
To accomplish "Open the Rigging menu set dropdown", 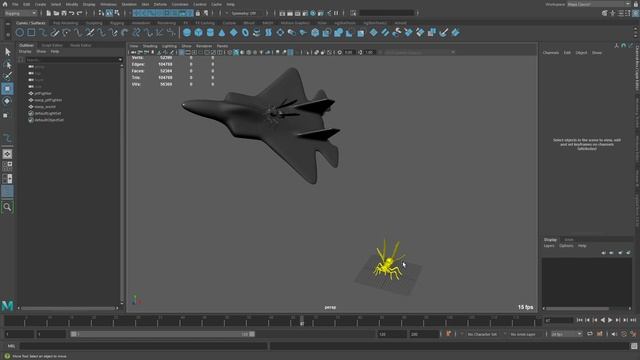I will pos(20,13).
